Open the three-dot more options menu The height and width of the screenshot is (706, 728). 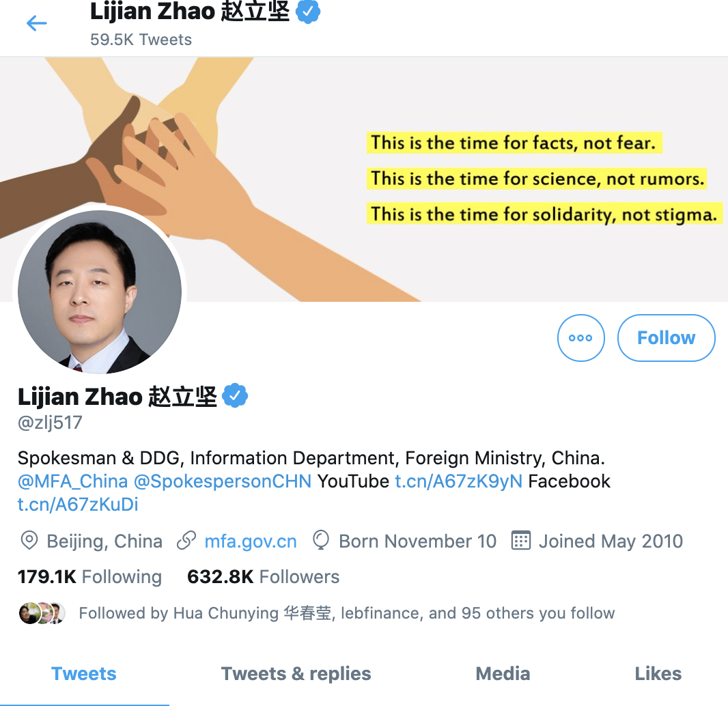(x=580, y=338)
